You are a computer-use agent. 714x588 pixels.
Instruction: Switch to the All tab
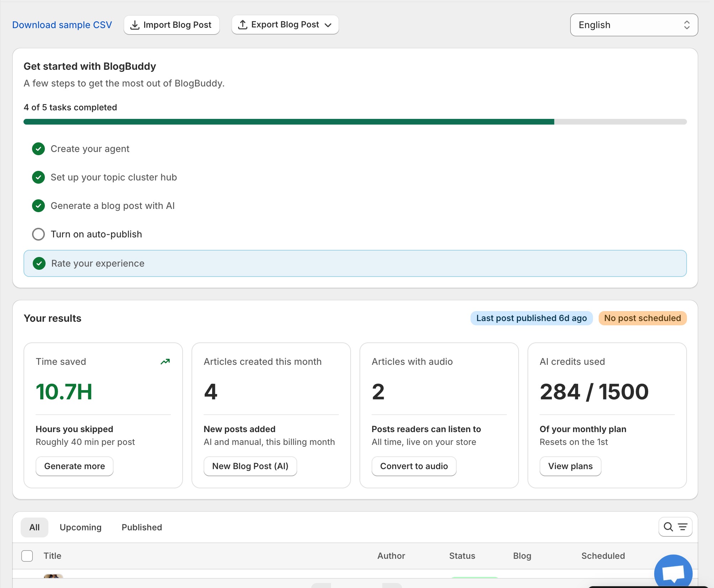click(x=35, y=527)
